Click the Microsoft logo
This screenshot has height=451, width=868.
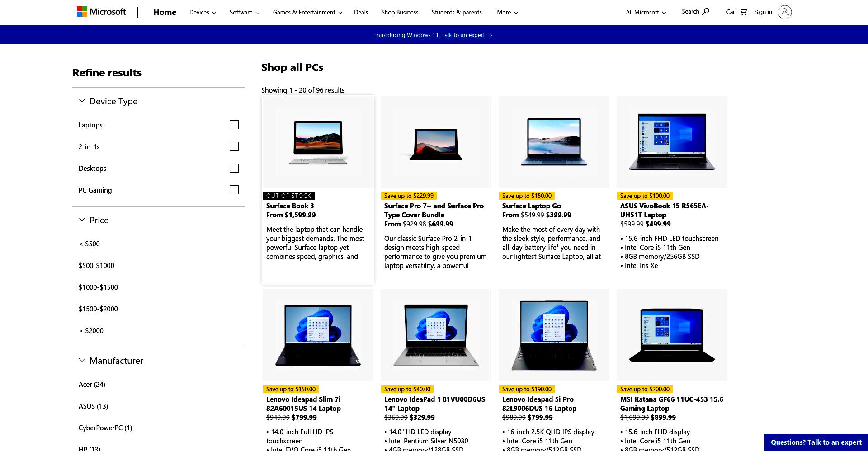(101, 12)
